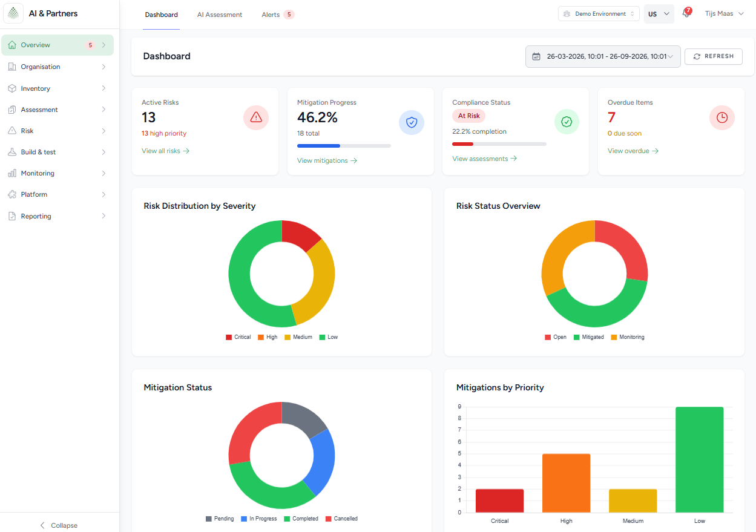
Task: Toggle Mitigated legend in Risk Status chart
Action: click(x=589, y=337)
